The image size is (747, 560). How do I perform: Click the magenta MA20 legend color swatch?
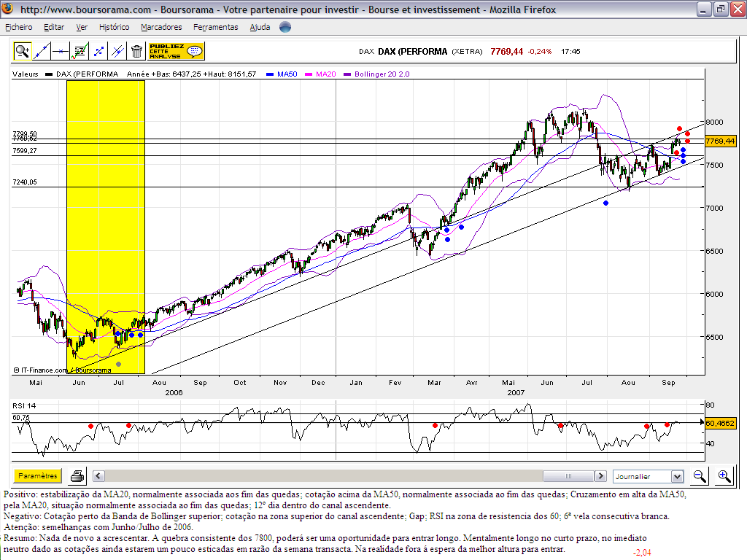pos(309,74)
